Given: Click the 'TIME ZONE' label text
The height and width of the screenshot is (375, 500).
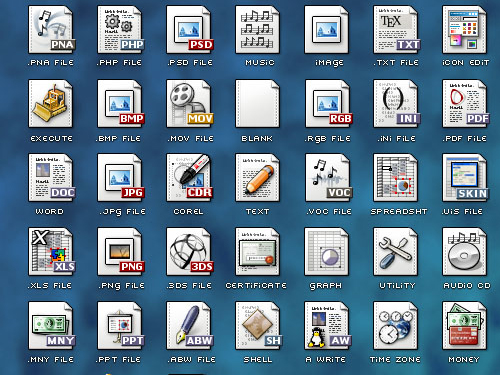Looking at the screenshot, I should tap(395, 360).
